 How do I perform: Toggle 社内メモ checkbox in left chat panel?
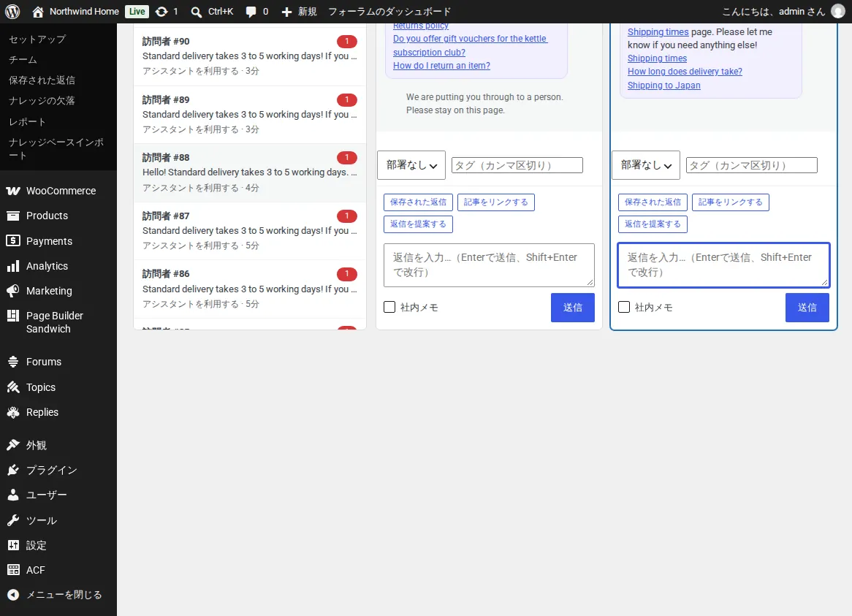[x=389, y=307]
